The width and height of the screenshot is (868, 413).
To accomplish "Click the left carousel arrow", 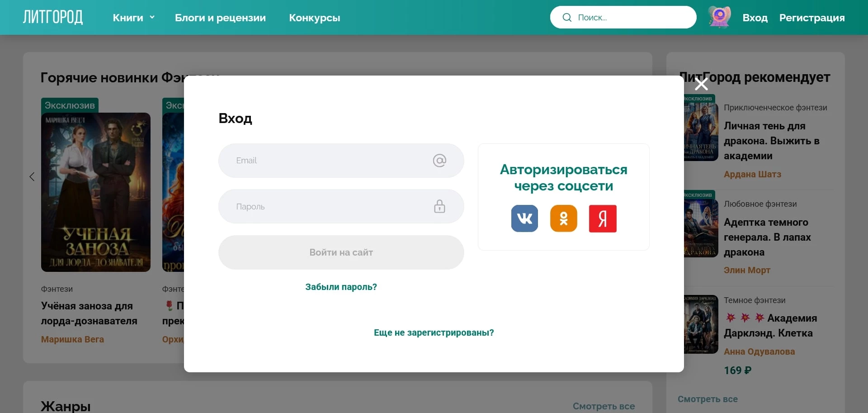I will point(31,176).
